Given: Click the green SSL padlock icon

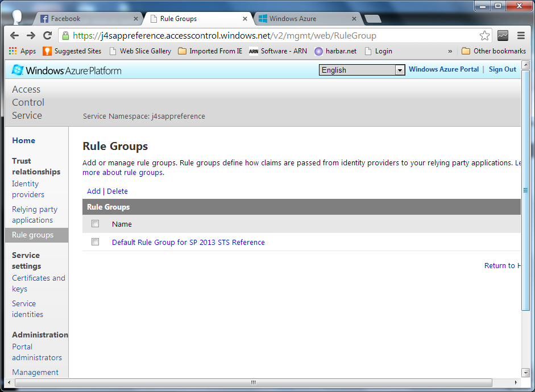Looking at the screenshot, I should [x=66, y=35].
